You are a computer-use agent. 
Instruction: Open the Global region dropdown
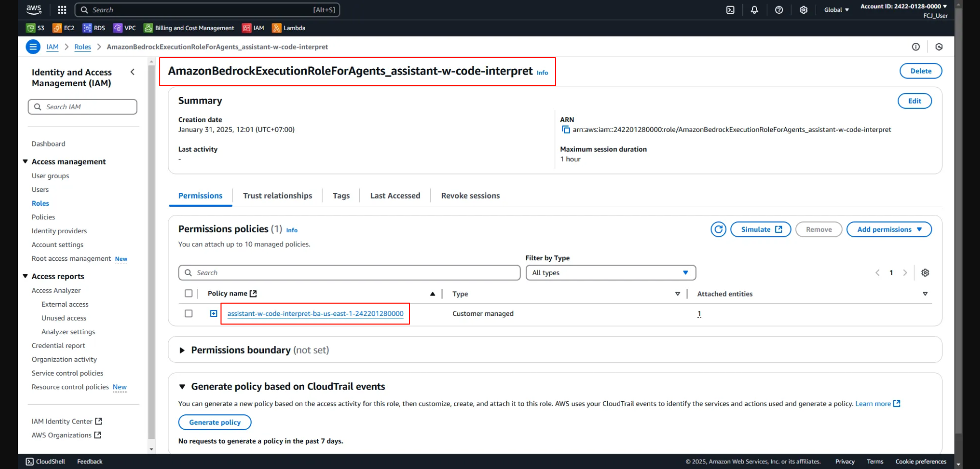coord(836,10)
